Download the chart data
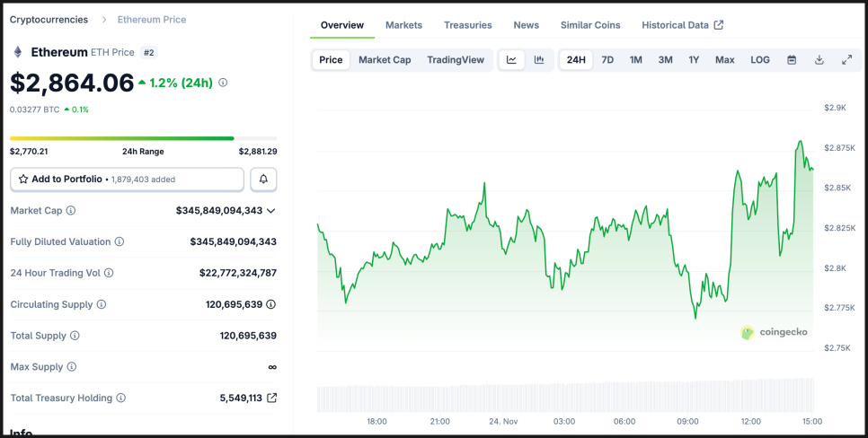Image resolution: width=868 pixels, height=438 pixels. 819,60
